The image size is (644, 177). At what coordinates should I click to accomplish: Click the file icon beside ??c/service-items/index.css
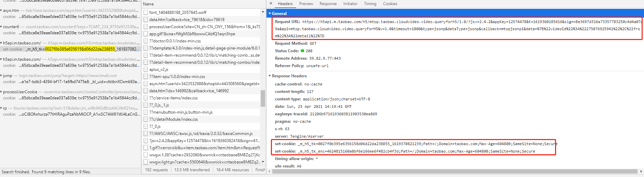click(x=146, y=98)
